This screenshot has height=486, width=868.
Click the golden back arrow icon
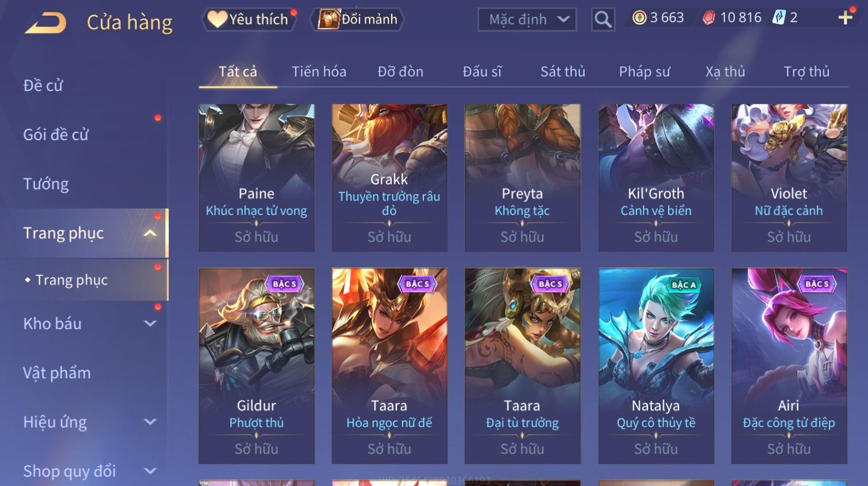pyautogui.click(x=46, y=23)
